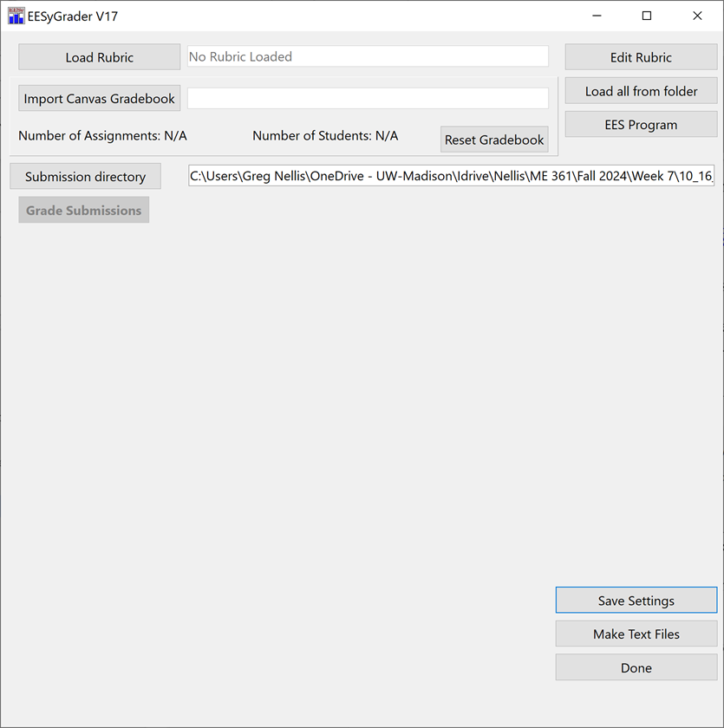Click Import Canvas Gradebook

(100, 99)
